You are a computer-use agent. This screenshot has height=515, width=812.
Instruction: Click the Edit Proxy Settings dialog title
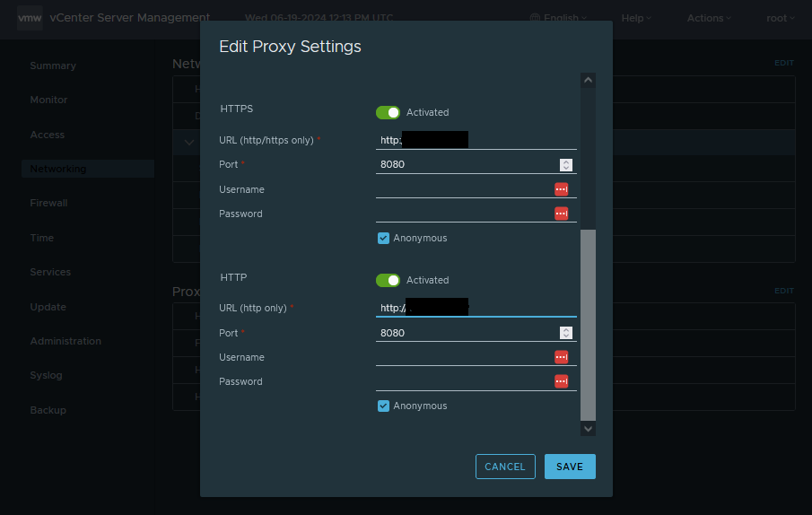(290, 47)
